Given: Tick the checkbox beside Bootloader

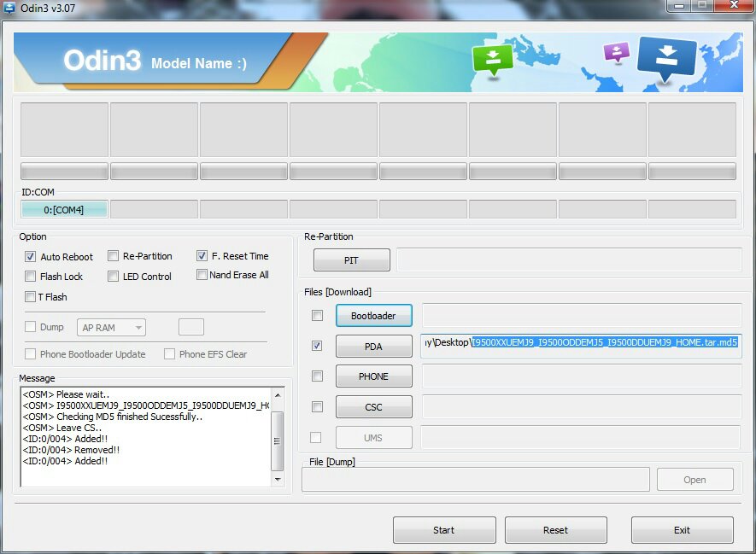Looking at the screenshot, I should (317, 316).
